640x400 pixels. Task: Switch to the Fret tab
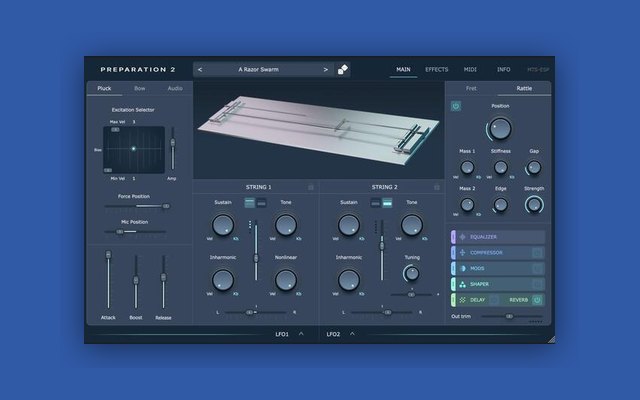pyautogui.click(x=471, y=88)
